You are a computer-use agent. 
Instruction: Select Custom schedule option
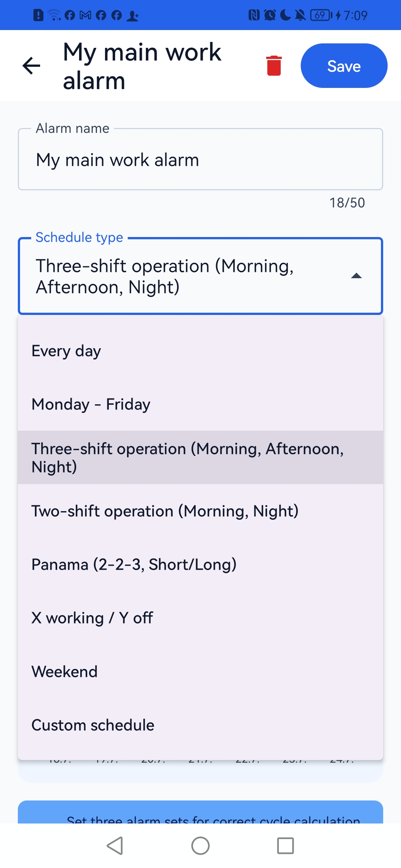pos(200,725)
